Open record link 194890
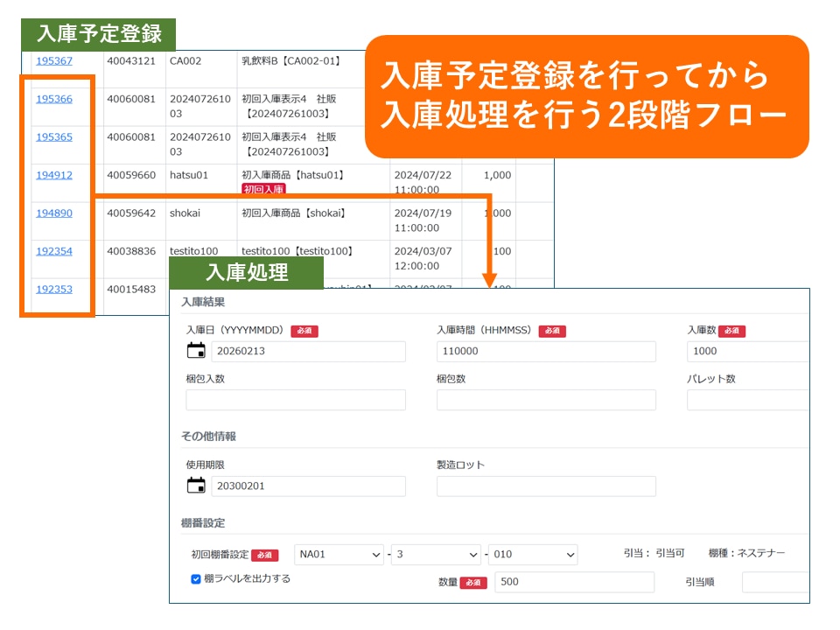The width and height of the screenshot is (840, 630). (x=53, y=213)
